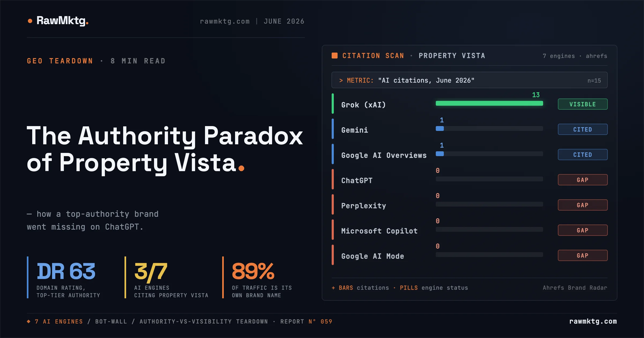This screenshot has height=338, width=644.
Task: Click the orange square beside CITATION SCAN
Action: tap(335, 56)
